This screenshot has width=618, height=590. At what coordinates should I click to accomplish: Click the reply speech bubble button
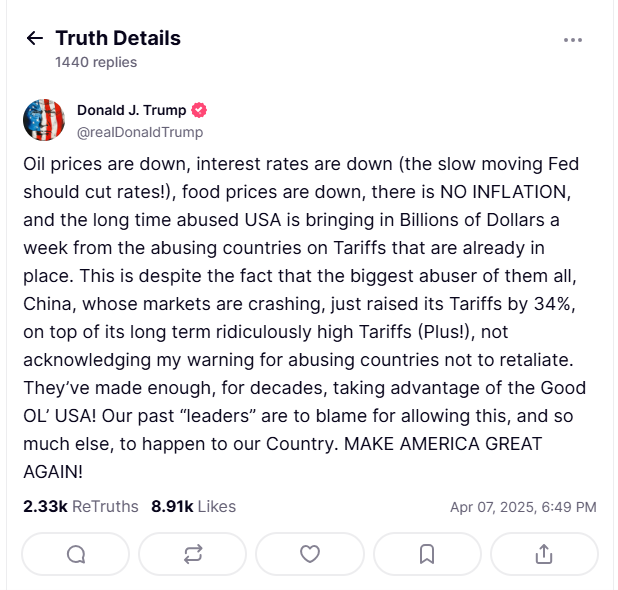pyautogui.click(x=75, y=554)
